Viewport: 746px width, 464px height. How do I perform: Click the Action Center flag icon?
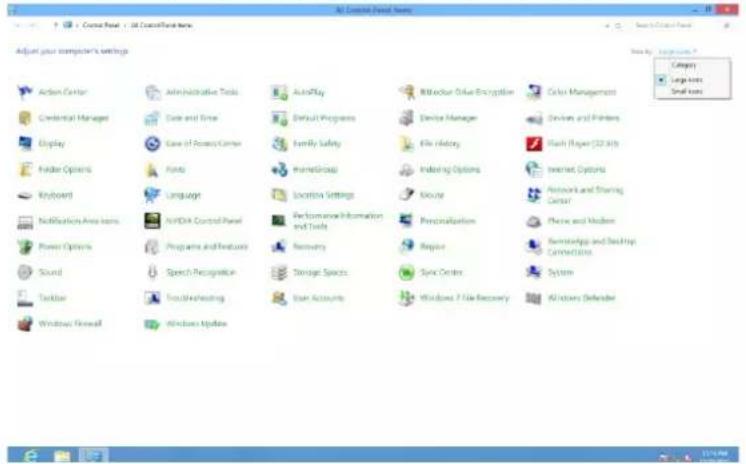25,92
